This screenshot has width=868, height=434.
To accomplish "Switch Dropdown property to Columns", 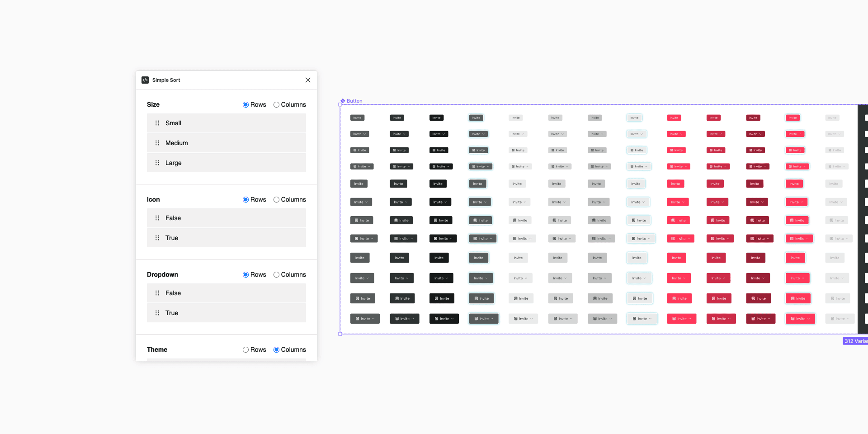I will pos(276,274).
